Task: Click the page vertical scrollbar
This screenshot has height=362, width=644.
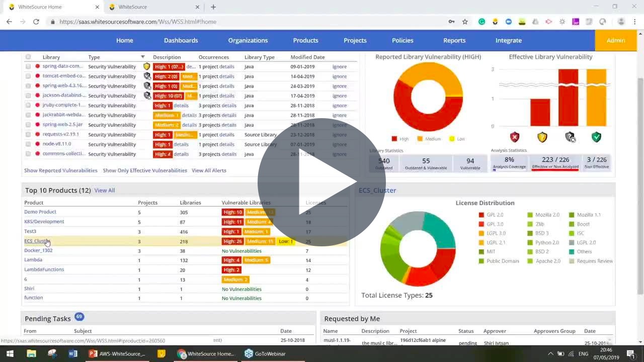Action: coord(640,186)
